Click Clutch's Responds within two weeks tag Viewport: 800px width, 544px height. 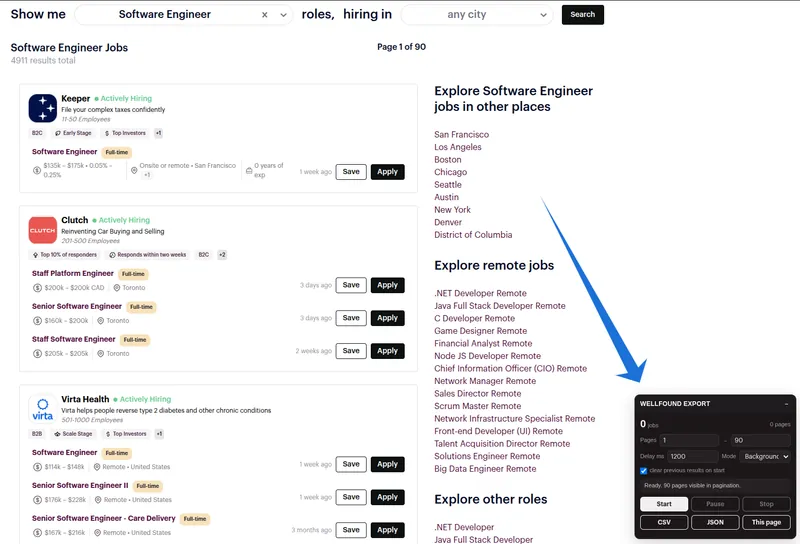coord(147,255)
